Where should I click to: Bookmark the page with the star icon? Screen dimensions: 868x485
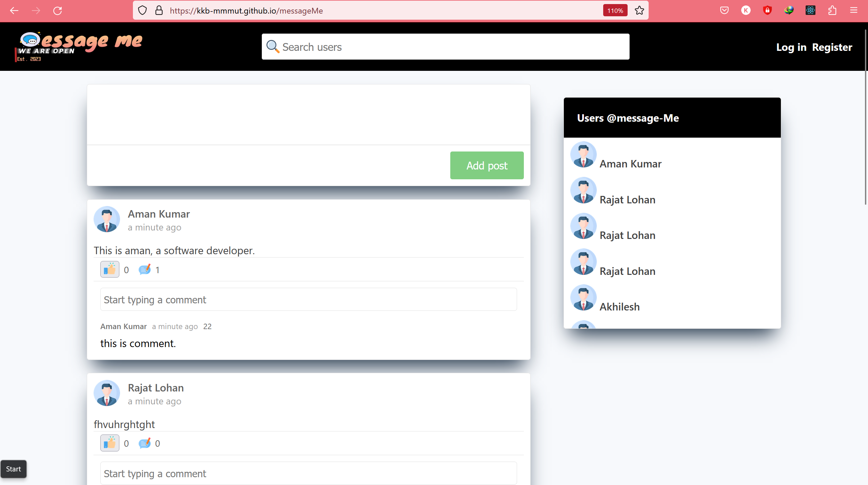pyautogui.click(x=639, y=11)
